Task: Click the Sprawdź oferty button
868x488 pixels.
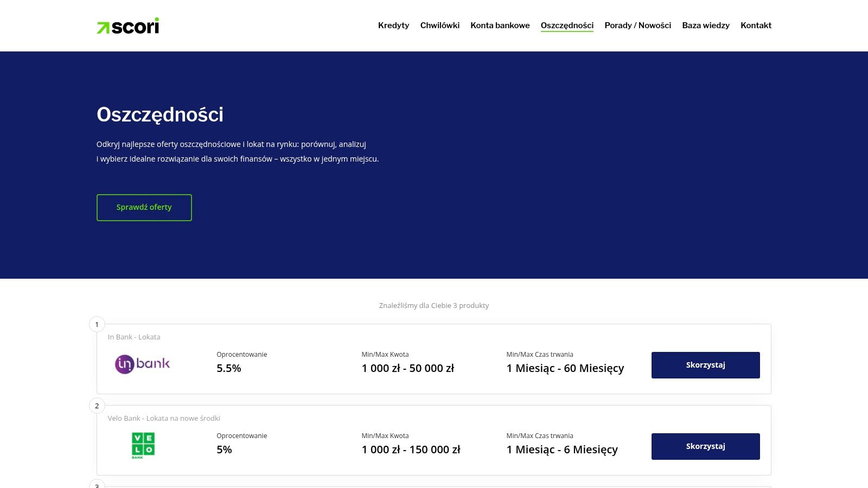Action: coord(144,208)
